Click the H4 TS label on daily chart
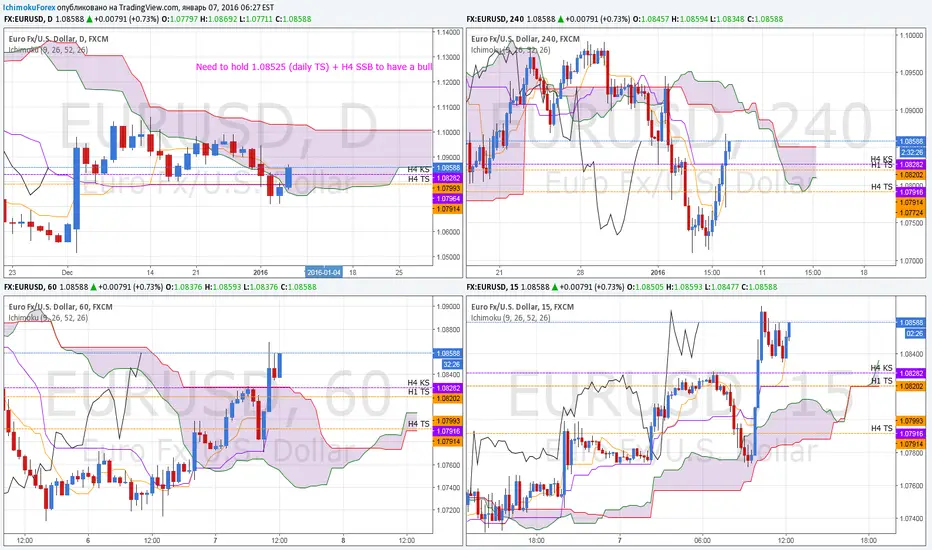932x550 pixels. 418,179
